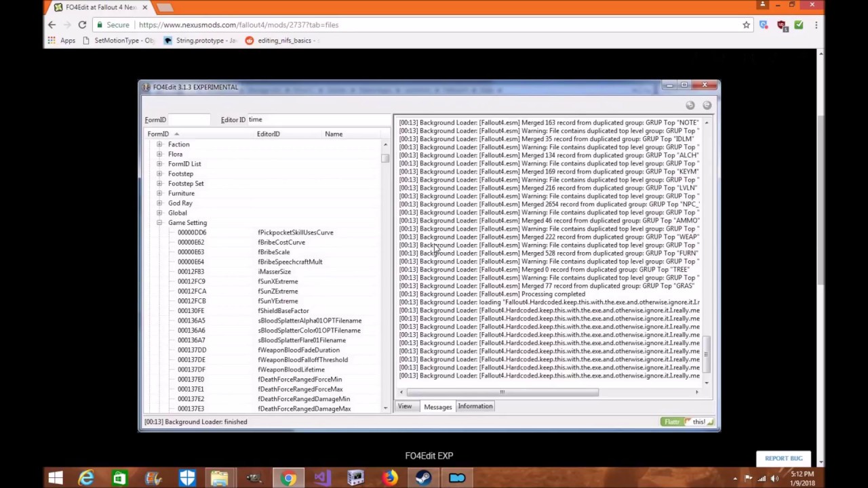The height and width of the screenshot is (488, 868).
Task: Click the back navigation arrow in FO4Edit
Action: point(690,105)
